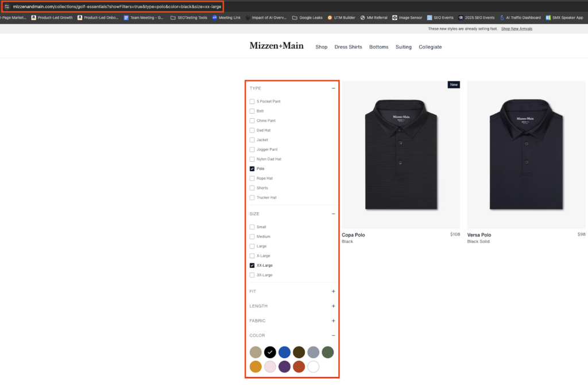
Task: Select the tan color swatch
Action: [x=256, y=352]
